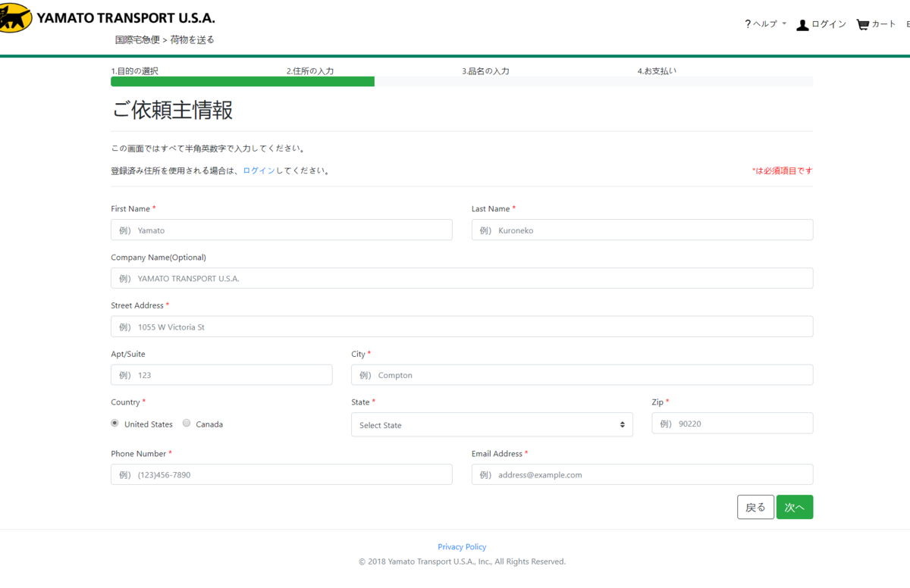This screenshot has height=588, width=910.
Task: Click the Company Name(Optional) label
Action: pos(158,258)
